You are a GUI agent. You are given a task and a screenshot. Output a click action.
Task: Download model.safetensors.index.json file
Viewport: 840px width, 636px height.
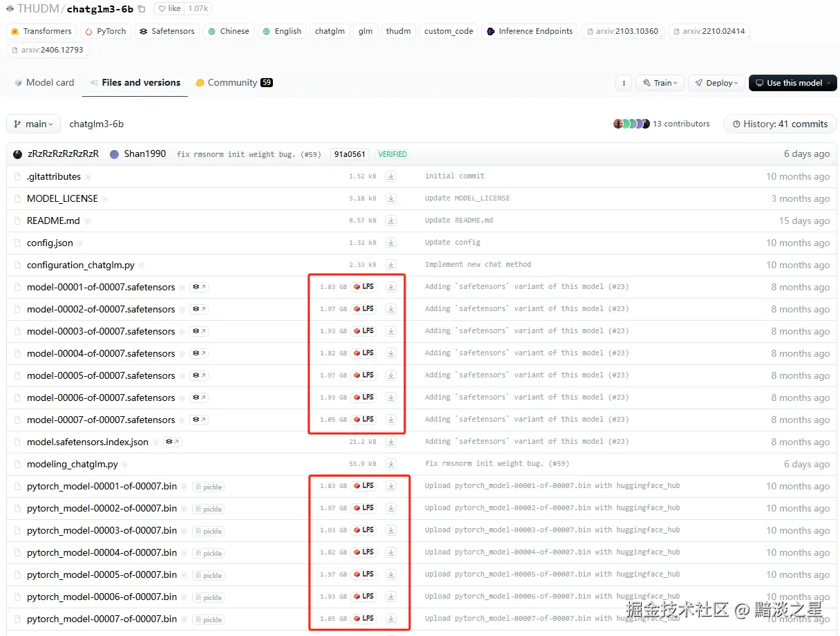tap(391, 442)
